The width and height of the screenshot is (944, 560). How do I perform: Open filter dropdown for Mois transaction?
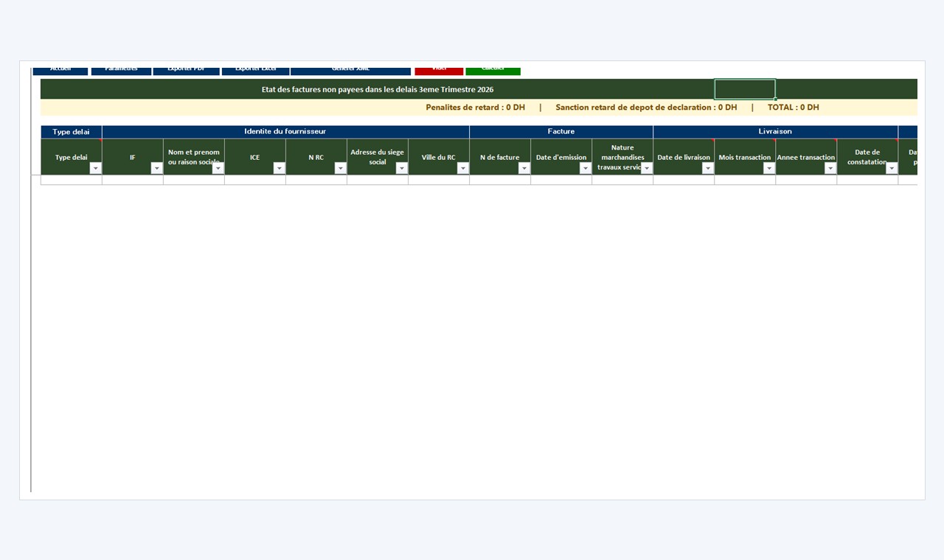point(768,168)
